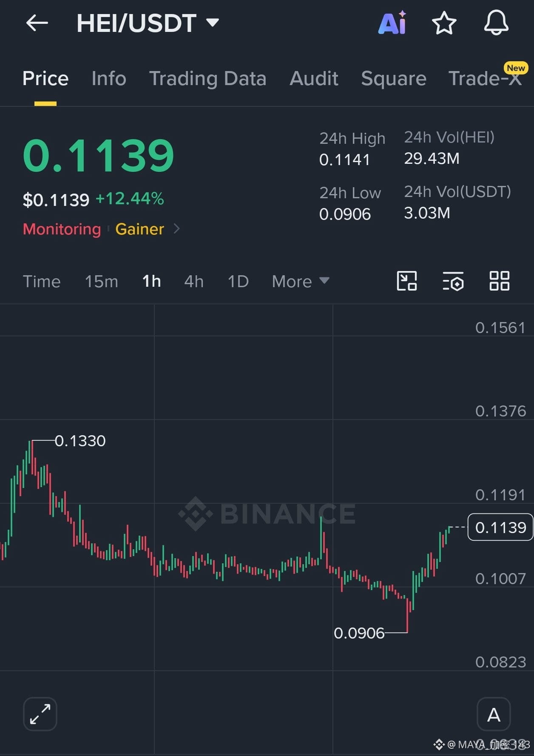The width and height of the screenshot is (534, 756).
Task: Tap the 0.1561 price axis label
Action: click(500, 328)
